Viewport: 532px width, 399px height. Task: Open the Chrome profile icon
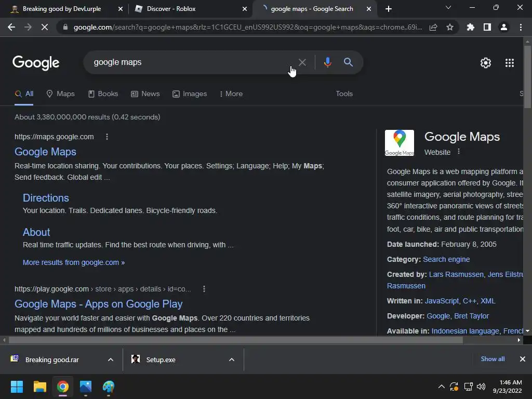point(504,27)
